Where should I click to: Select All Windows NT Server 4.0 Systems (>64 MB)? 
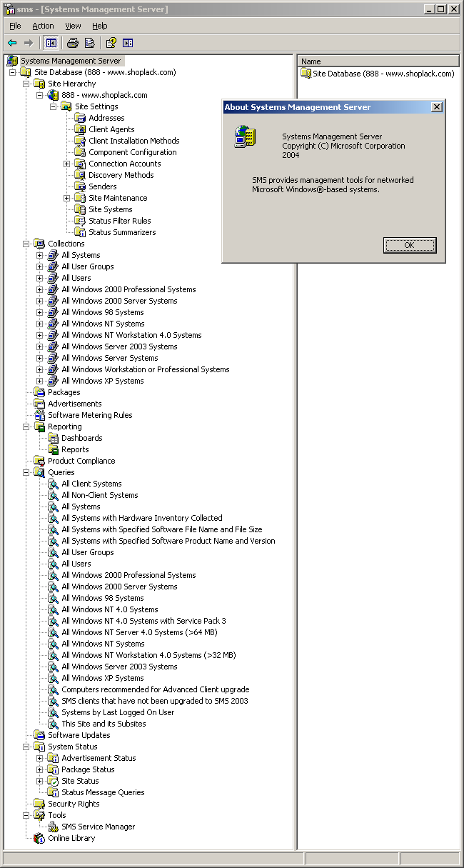139,632
